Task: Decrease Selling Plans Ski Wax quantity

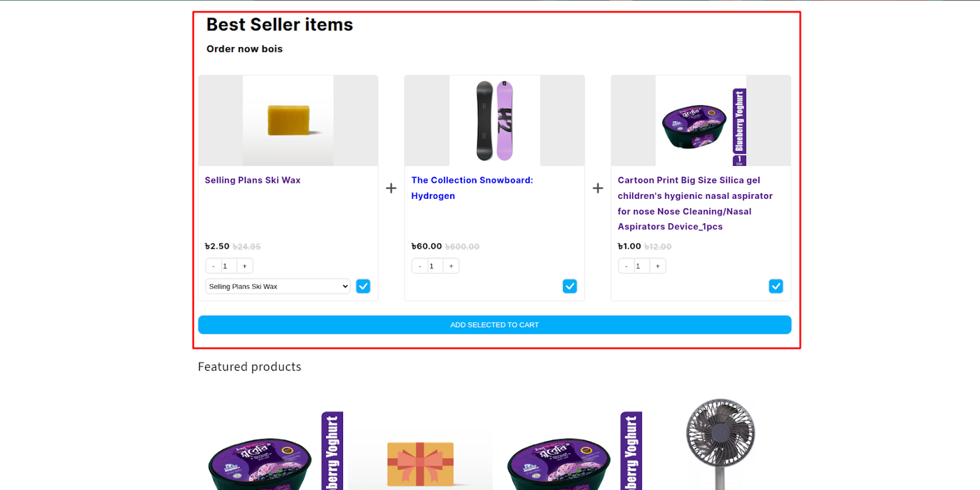Action: click(213, 266)
